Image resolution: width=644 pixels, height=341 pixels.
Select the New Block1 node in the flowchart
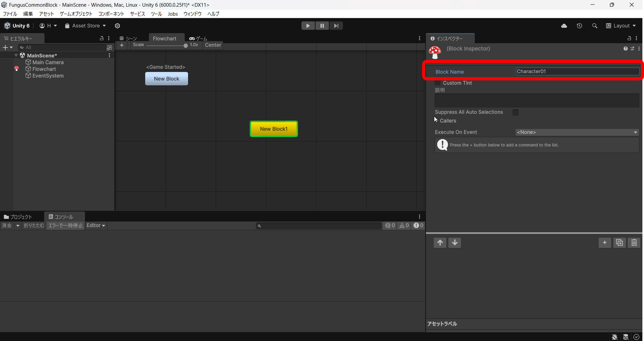coord(273,129)
